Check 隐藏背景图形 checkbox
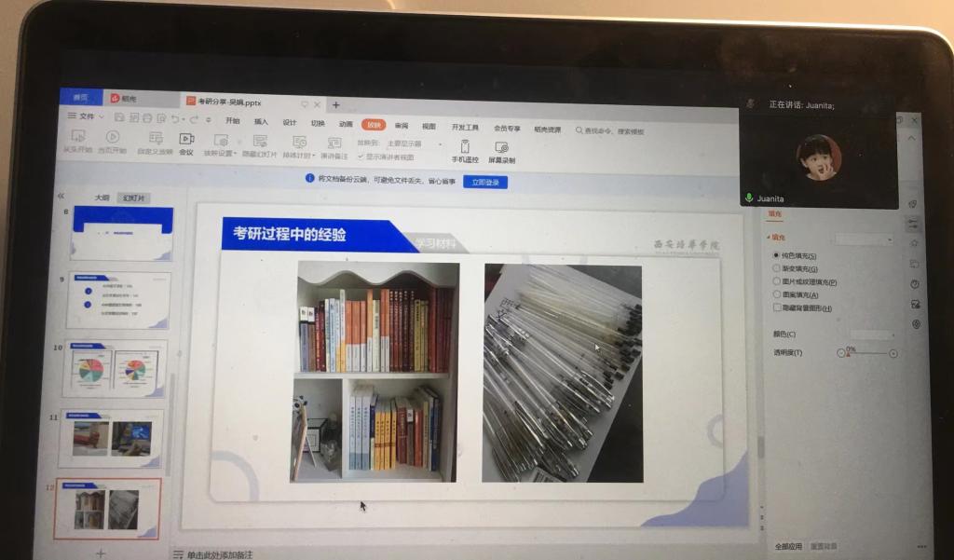Screen dimensions: 954x560 pyautogui.click(x=777, y=307)
